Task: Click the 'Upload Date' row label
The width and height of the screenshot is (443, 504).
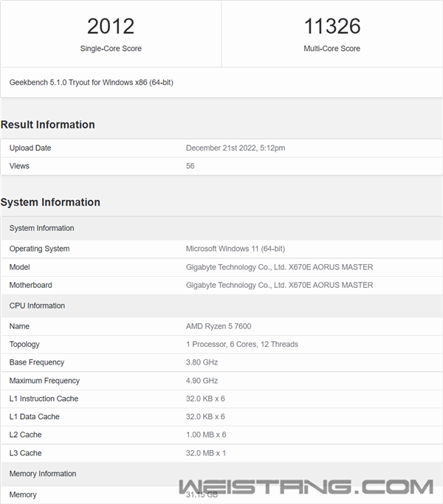Action: (30, 148)
